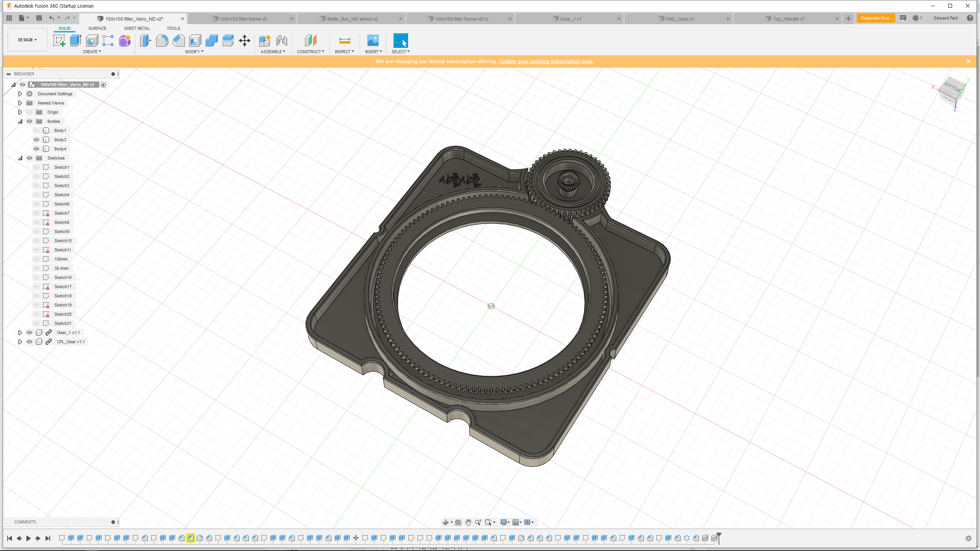Viewport: 980px width, 551px height.
Task: Click Update your existing subscription link
Action: coord(546,61)
